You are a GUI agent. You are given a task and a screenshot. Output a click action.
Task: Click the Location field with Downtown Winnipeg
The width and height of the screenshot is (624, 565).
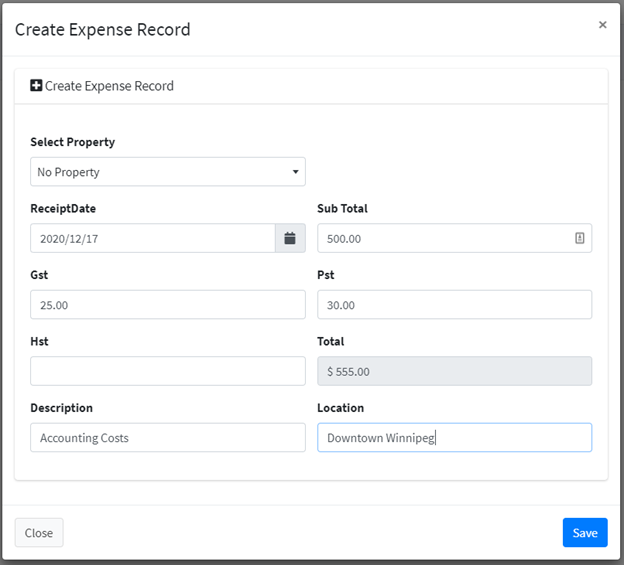454,437
